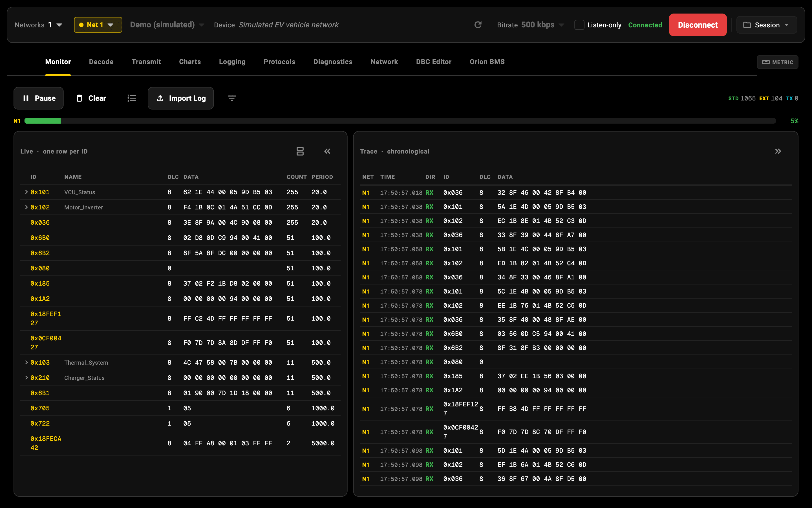Click the N1 bus load progress bar
Image resolution: width=812 pixels, height=508 pixels.
(x=400, y=121)
